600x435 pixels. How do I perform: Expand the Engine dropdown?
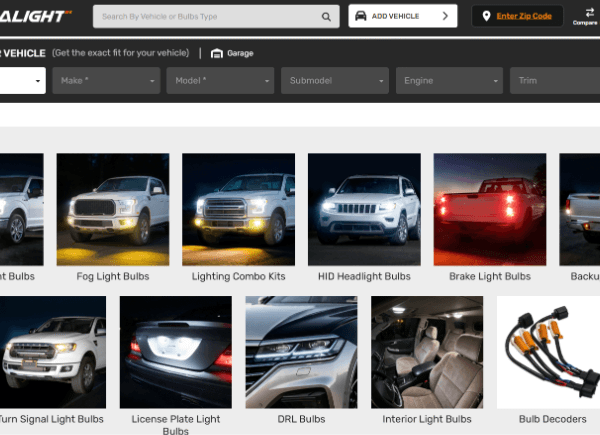point(449,81)
